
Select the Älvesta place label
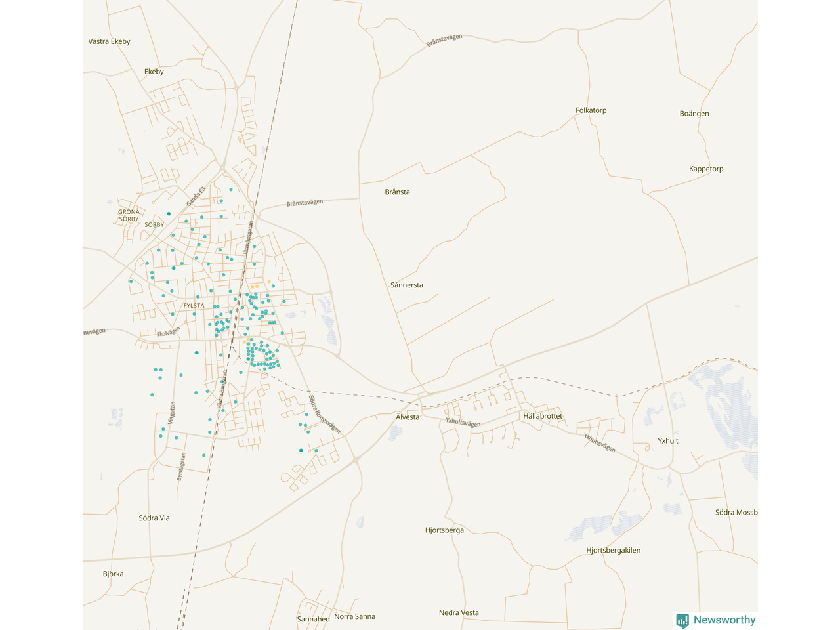[407, 417]
